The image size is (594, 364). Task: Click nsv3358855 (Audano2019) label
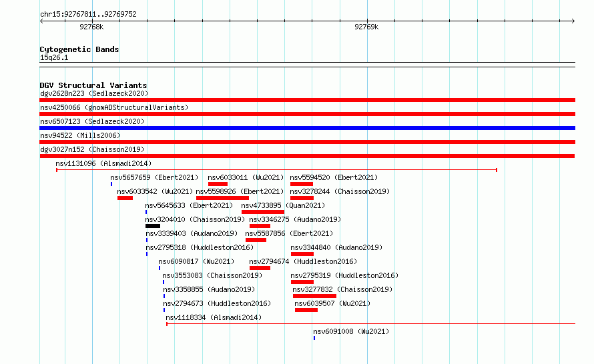click(209, 289)
